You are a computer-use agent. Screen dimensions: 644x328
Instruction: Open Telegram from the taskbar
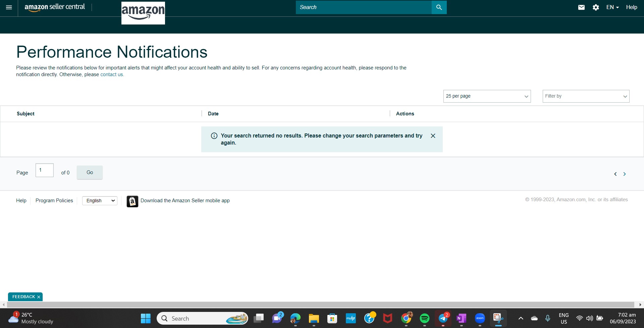tap(443, 318)
